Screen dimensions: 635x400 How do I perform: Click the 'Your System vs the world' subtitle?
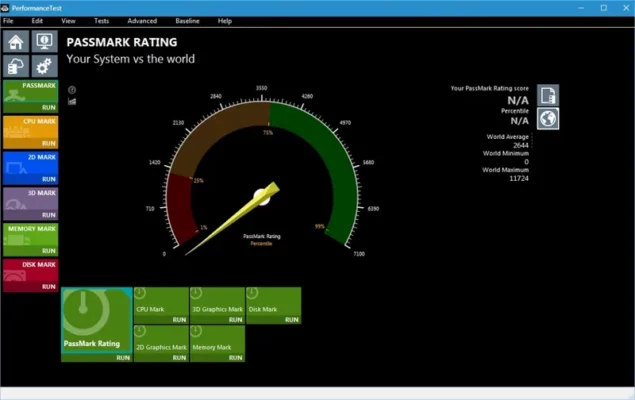click(x=131, y=59)
